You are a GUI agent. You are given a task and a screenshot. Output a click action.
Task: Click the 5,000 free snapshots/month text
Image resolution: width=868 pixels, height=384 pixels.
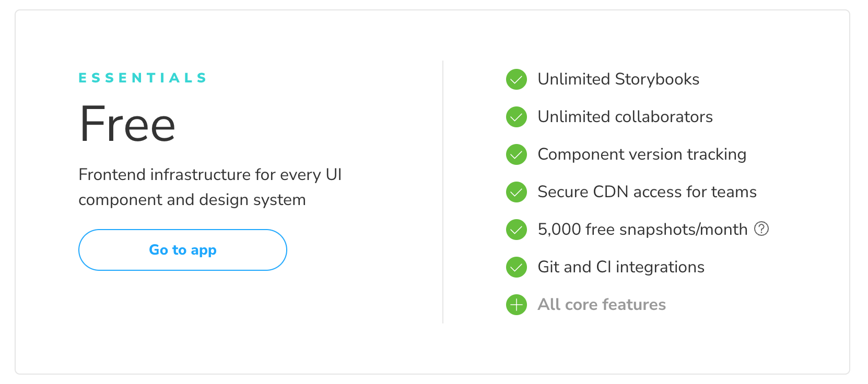(642, 230)
